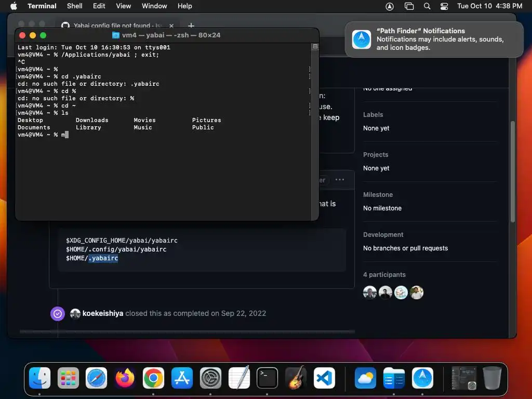
Task: Click the Milestone sidebar heading
Action: 378,195
